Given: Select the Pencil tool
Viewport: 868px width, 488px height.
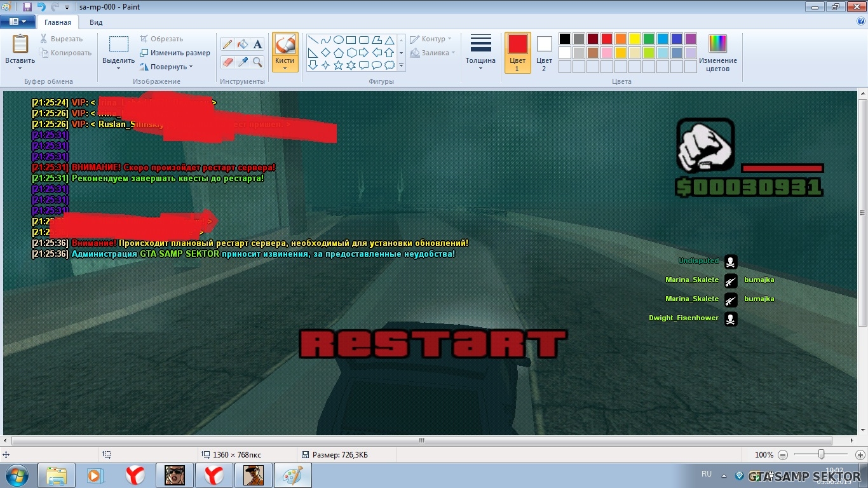Looking at the screenshot, I should [227, 44].
